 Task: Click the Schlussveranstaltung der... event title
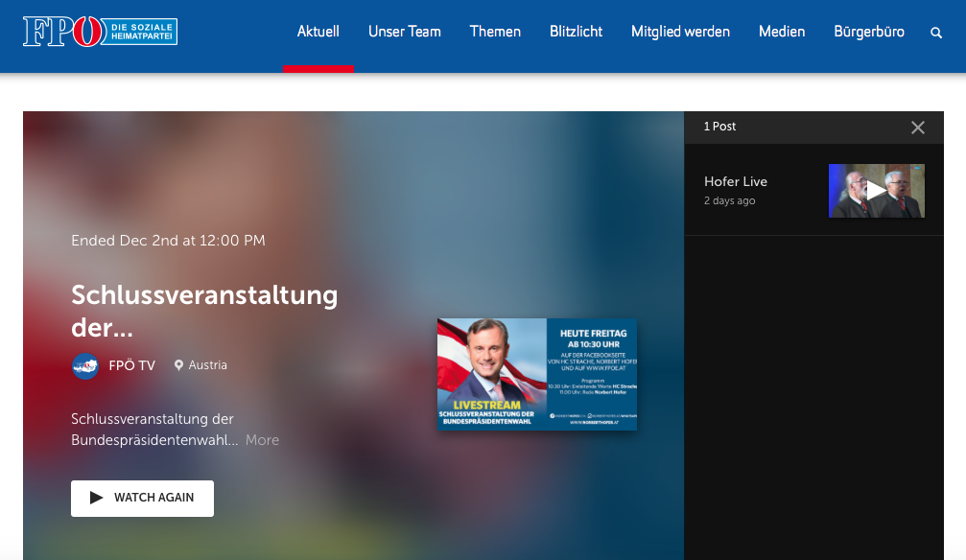(204, 311)
